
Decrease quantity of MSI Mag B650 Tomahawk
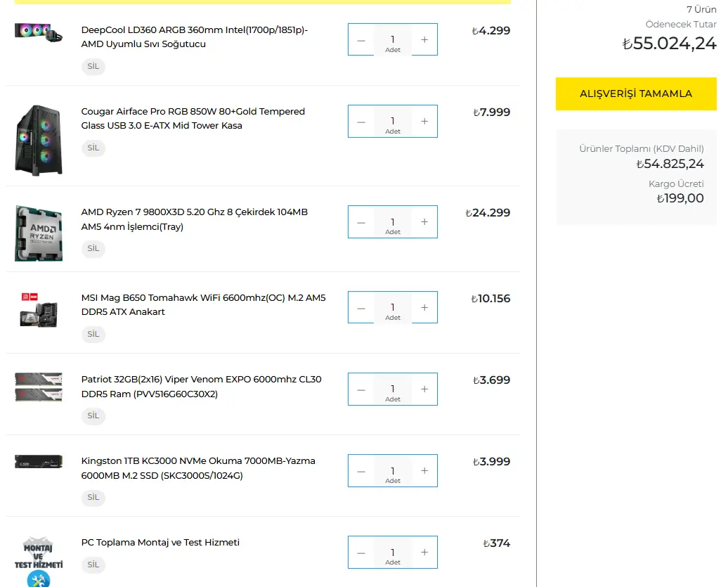coord(361,307)
